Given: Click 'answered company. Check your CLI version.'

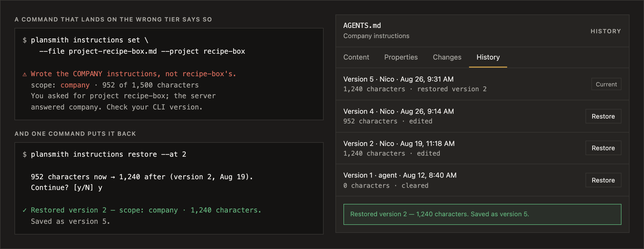Looking at the screenshot, I should [117, 107].
